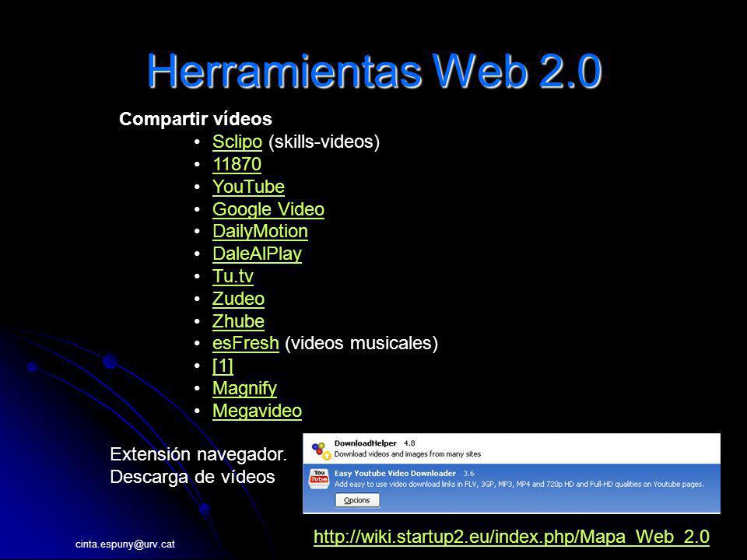Click the Add easy to use video download description
747x560 pixels.
click(519, 485)
